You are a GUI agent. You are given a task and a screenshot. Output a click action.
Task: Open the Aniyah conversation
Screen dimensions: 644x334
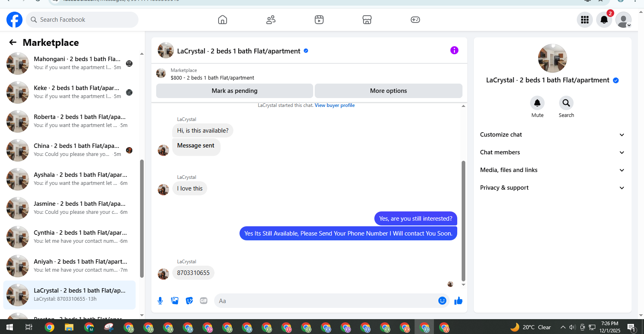(x=69, y=266)
